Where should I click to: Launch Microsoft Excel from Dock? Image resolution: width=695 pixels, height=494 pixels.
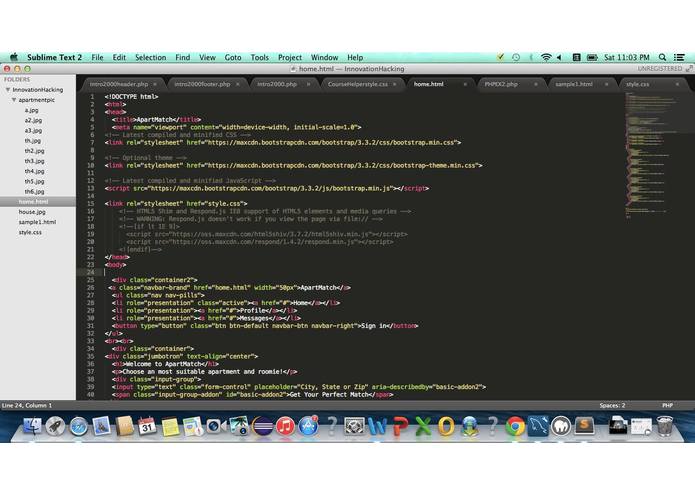pyautogui.click(x=423, y=426)
